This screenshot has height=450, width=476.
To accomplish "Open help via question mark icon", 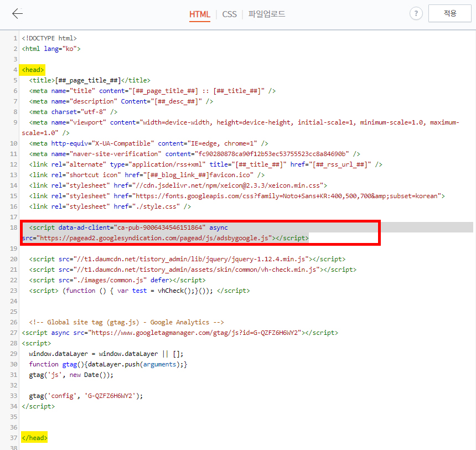I will (x=416, y=14).
